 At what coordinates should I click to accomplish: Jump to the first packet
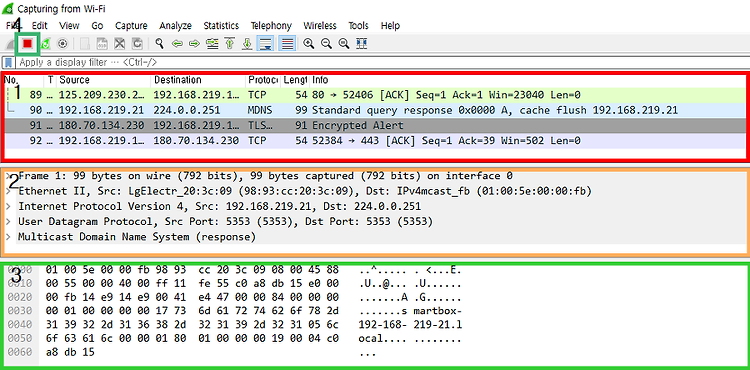click(230, 44)
